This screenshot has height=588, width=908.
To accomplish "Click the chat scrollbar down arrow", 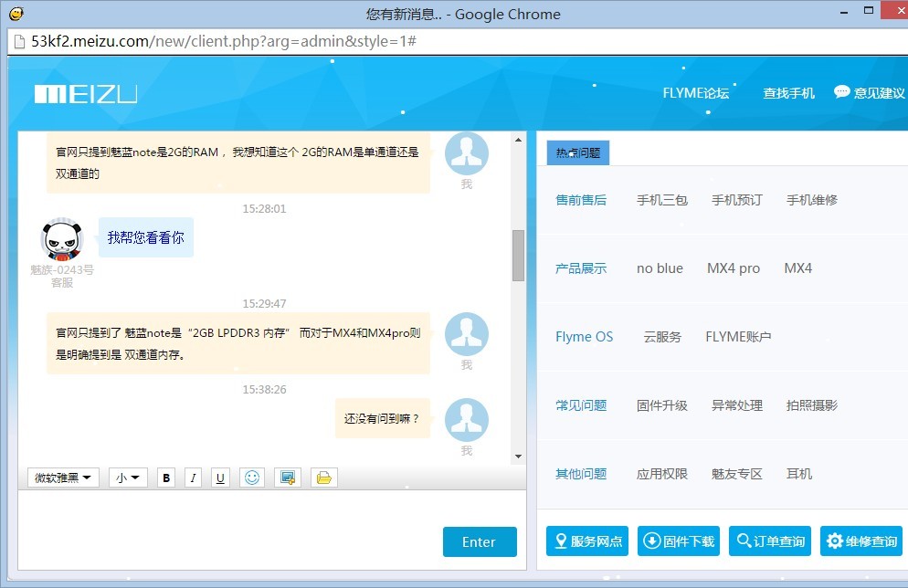I will point(518,457).
